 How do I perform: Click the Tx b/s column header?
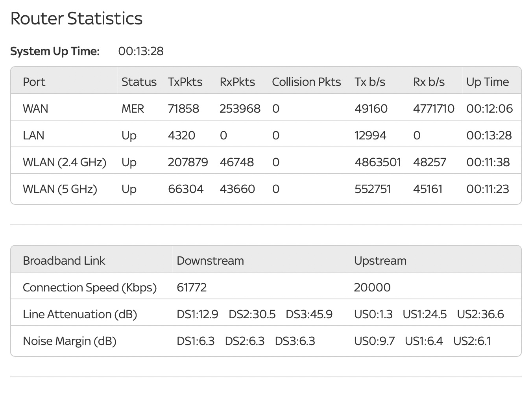point(370,82)
